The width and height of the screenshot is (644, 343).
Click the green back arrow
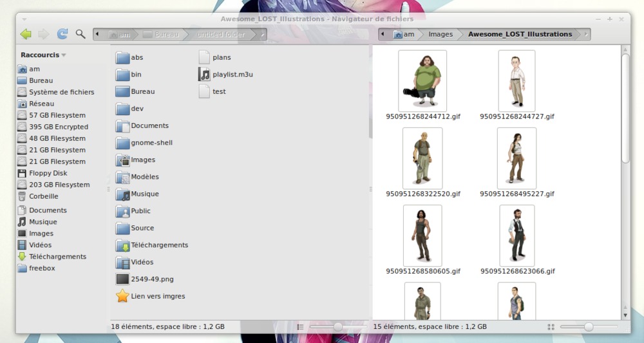click(26, 34)
